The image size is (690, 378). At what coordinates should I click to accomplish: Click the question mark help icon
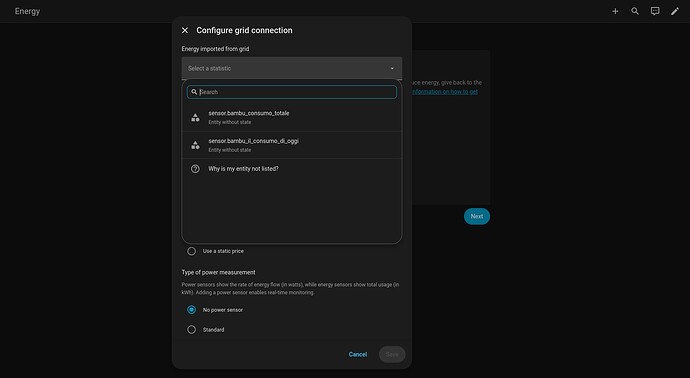195,169
